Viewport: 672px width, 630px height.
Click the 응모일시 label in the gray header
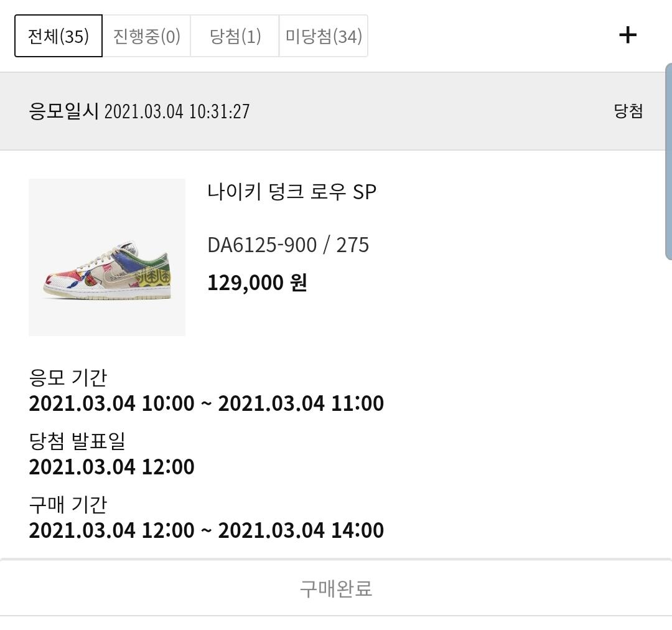click(63, 111)
